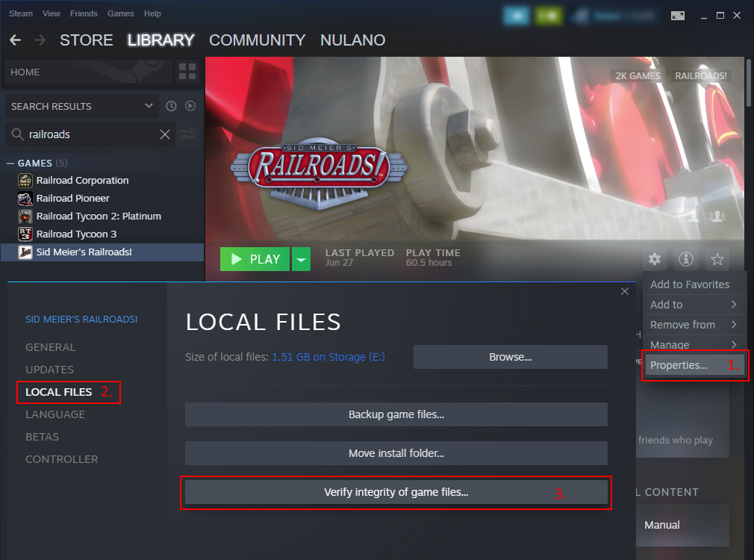The width and height of the screenshot is (754, 560).
Task: Select Add to Favorites
Action: (x=694, y=284)
